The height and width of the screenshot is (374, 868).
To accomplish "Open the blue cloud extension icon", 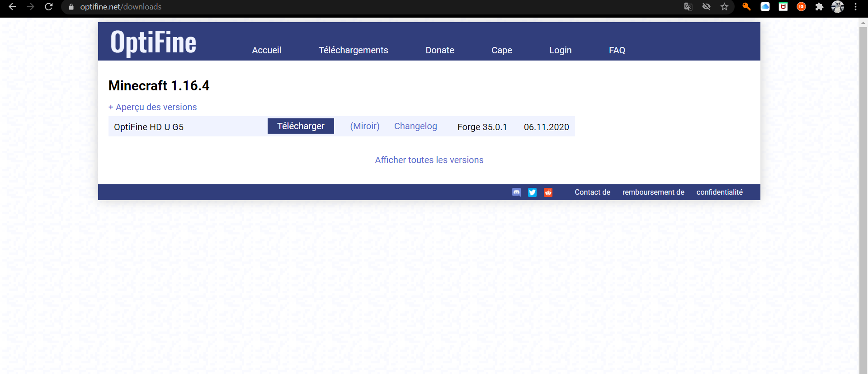I will click(765, 7).
